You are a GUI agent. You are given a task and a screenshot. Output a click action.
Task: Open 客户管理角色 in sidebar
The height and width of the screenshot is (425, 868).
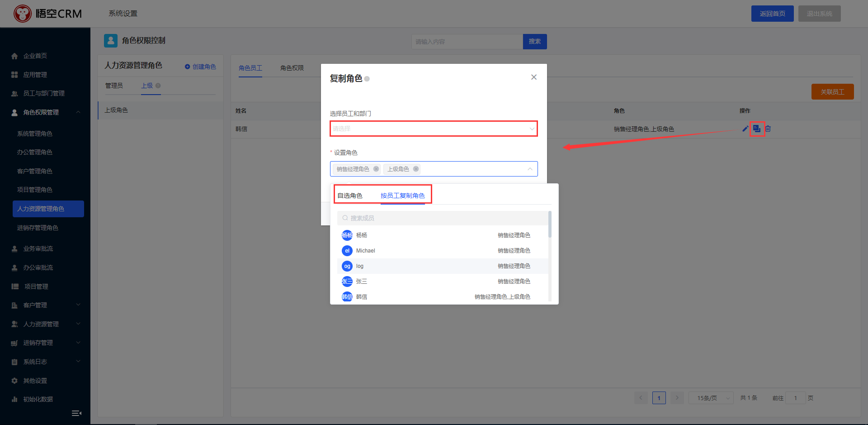[35, 172]
